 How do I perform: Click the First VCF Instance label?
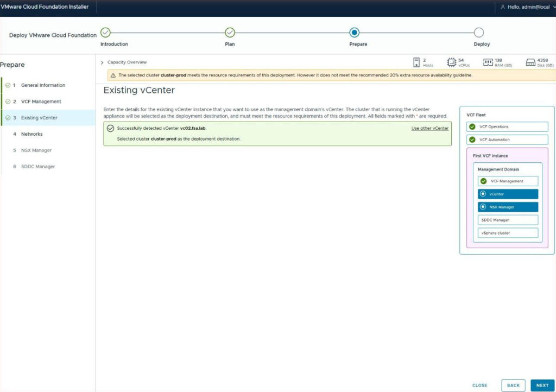pos(490,156)
